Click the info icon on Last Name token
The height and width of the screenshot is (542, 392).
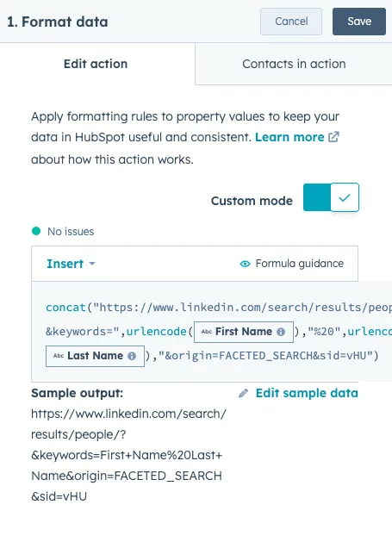[132, 356]
